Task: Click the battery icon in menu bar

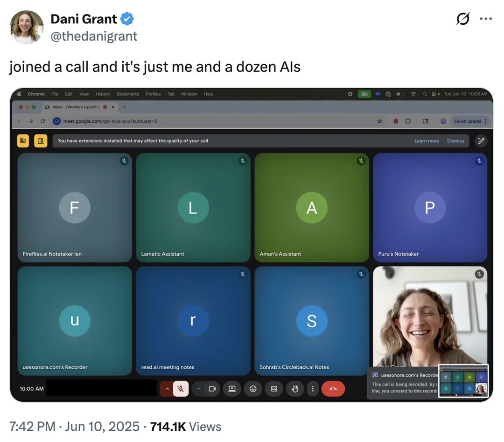Action: click(x=400, y=94)
